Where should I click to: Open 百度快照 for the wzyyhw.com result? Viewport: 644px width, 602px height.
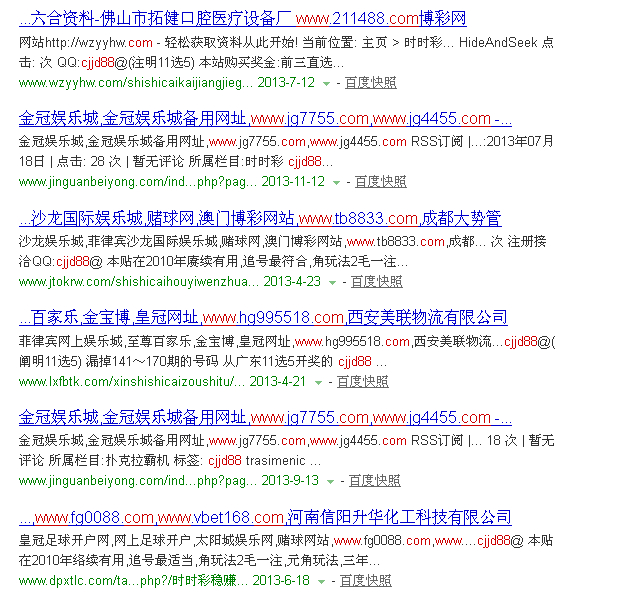pyautogui.click(x=370, y=83)
